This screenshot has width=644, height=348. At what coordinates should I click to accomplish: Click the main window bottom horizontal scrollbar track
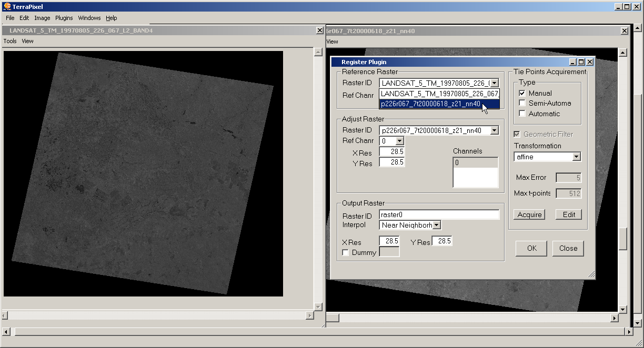[316, 332]
